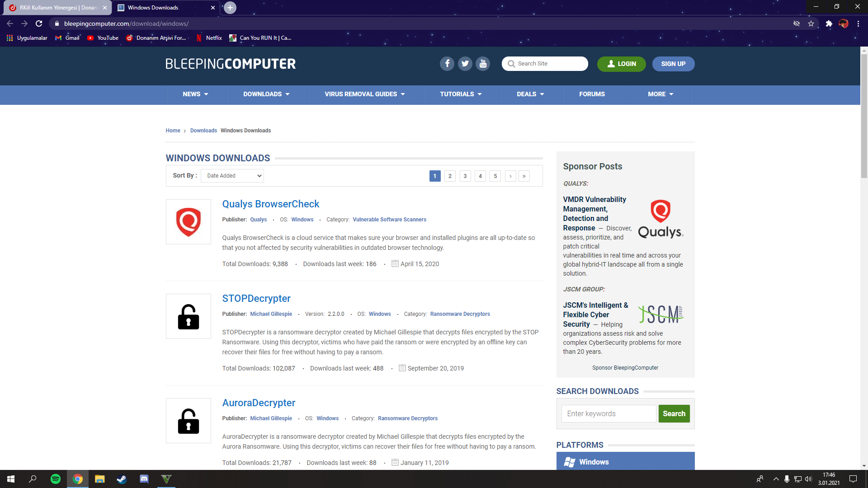Screen dimensions: 868x488
Task: Close the Windows Downloads tab
Action: 213,8
